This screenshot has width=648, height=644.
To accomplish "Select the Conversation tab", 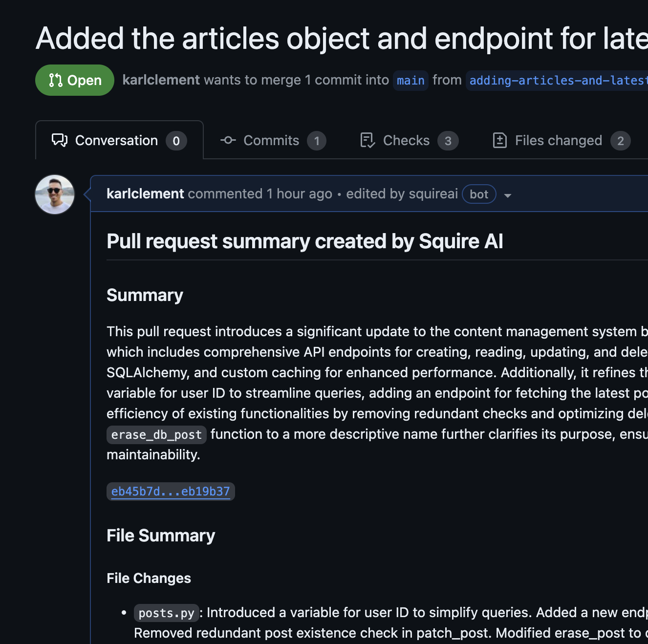I will pyautogui.click(x=116, y=140).
